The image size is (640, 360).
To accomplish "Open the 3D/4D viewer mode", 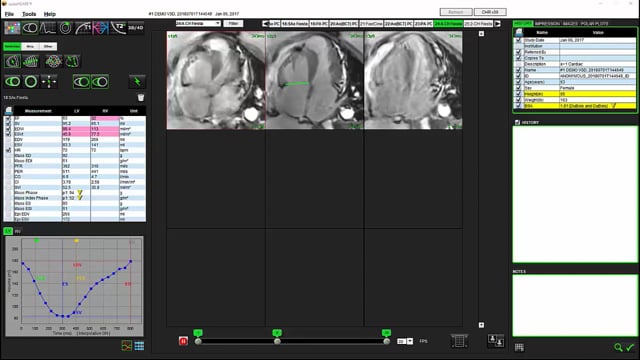I will pyautogui.click(x=136, y=28).
